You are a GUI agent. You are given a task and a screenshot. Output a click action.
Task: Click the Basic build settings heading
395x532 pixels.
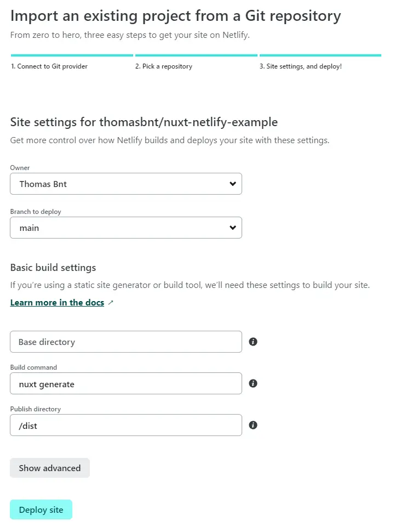(53, 268)
